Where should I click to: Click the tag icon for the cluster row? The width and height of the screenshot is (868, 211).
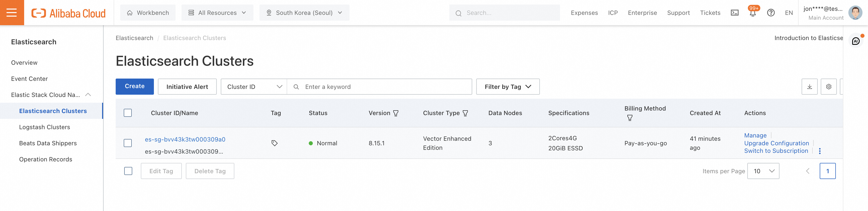[x=274, y=143]
